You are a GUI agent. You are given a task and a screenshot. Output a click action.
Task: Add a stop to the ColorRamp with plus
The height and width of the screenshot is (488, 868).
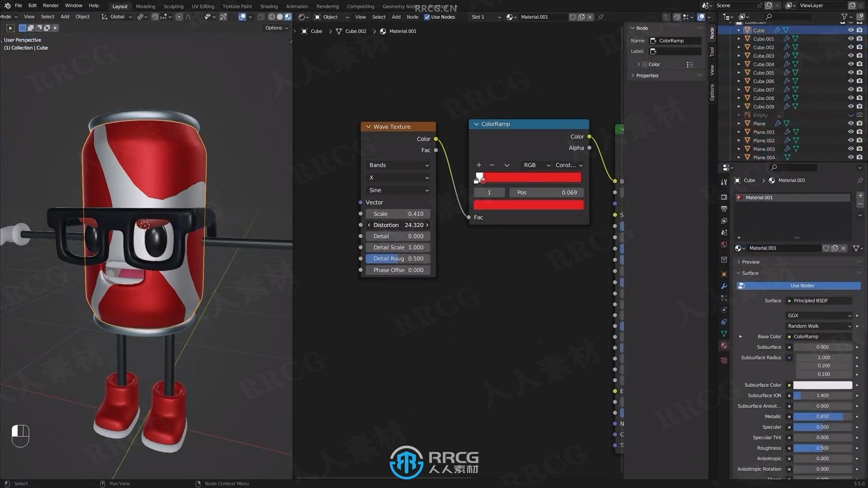(479, 165)
